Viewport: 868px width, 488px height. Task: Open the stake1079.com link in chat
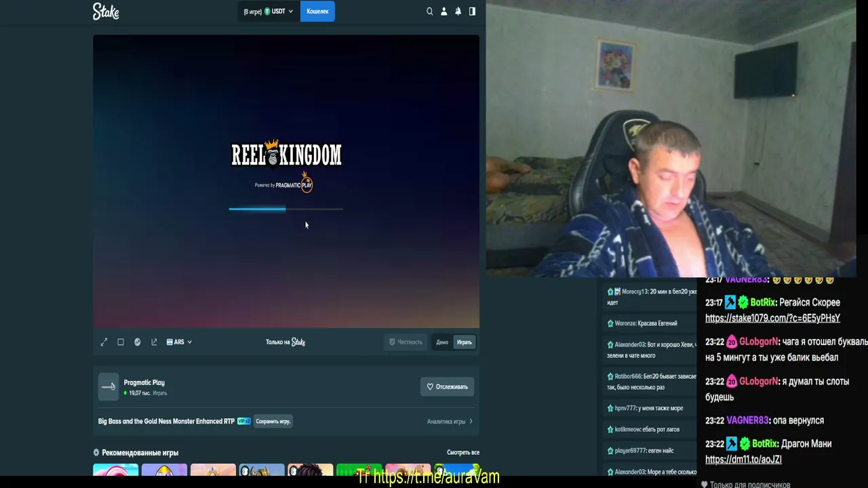click(772, 319)
